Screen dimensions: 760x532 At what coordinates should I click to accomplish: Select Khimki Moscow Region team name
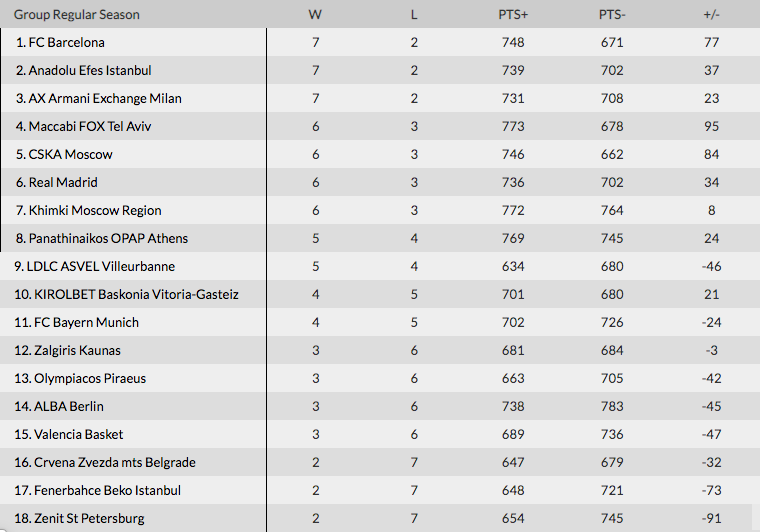[94, 211]
